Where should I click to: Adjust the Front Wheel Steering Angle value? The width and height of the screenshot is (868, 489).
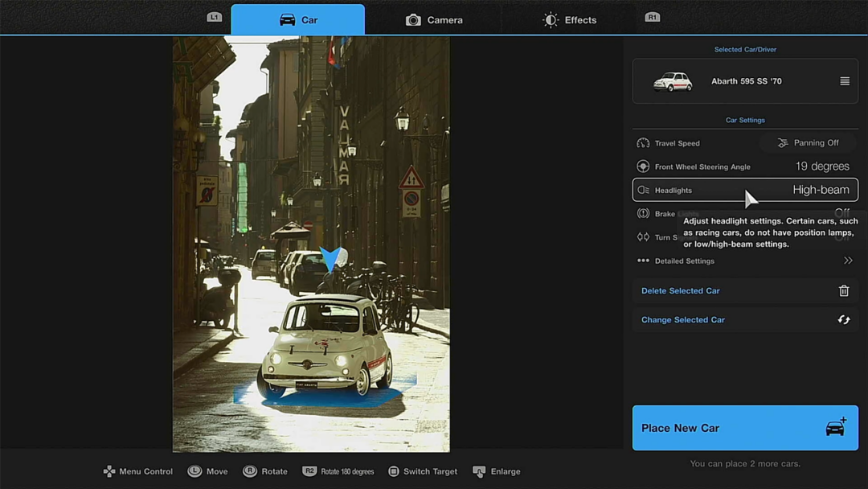821,166
